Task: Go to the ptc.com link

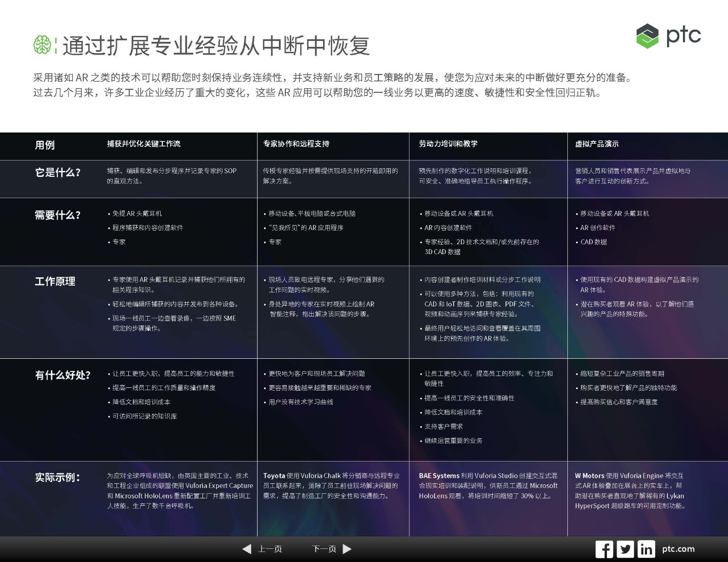Action: 678,549
